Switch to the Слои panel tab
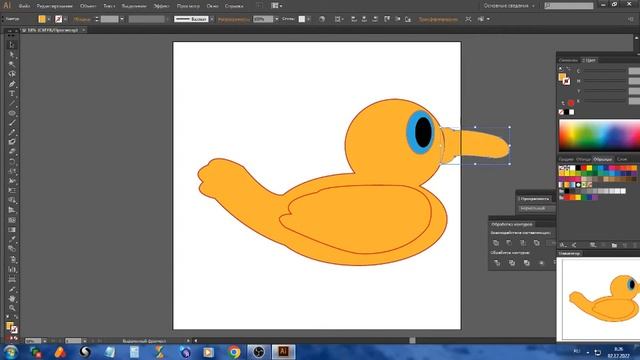 coord(622,159)
